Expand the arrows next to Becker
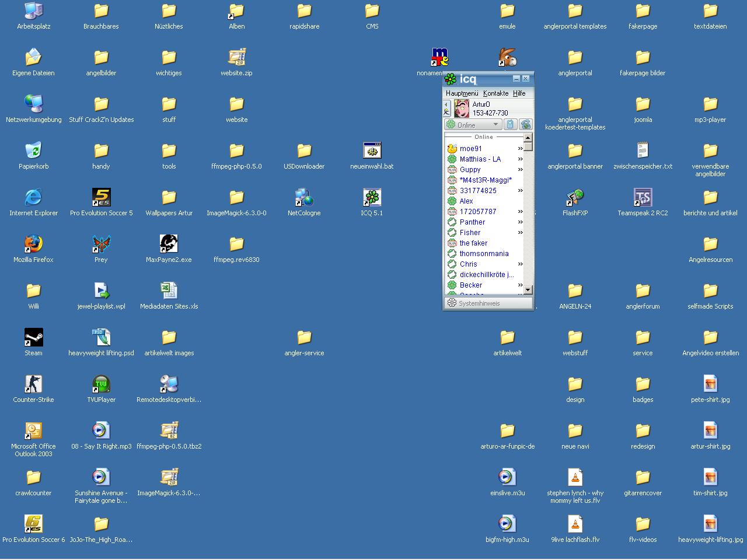 click(520, 285)
